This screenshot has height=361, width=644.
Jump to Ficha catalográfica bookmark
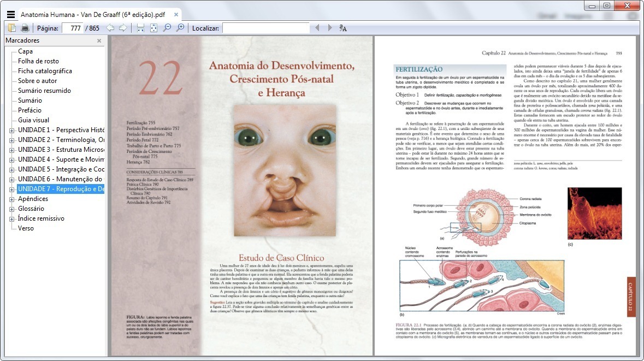[x=45, y=71]
